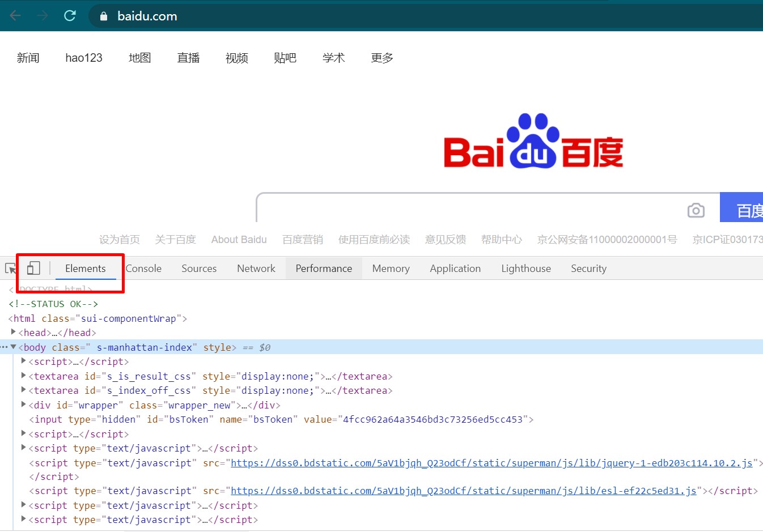Open the Console tab

(x=143, y=269)
